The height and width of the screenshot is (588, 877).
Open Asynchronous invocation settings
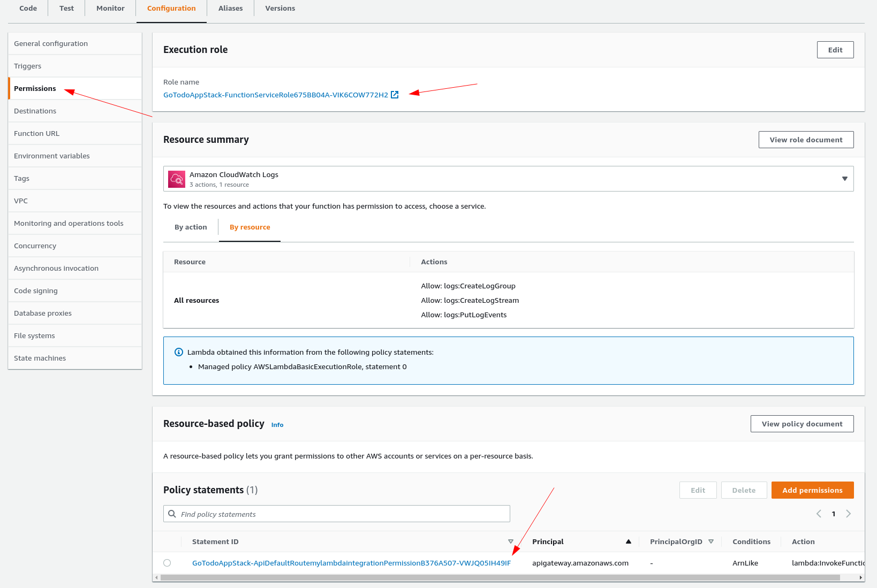click(x=75, y=269)
